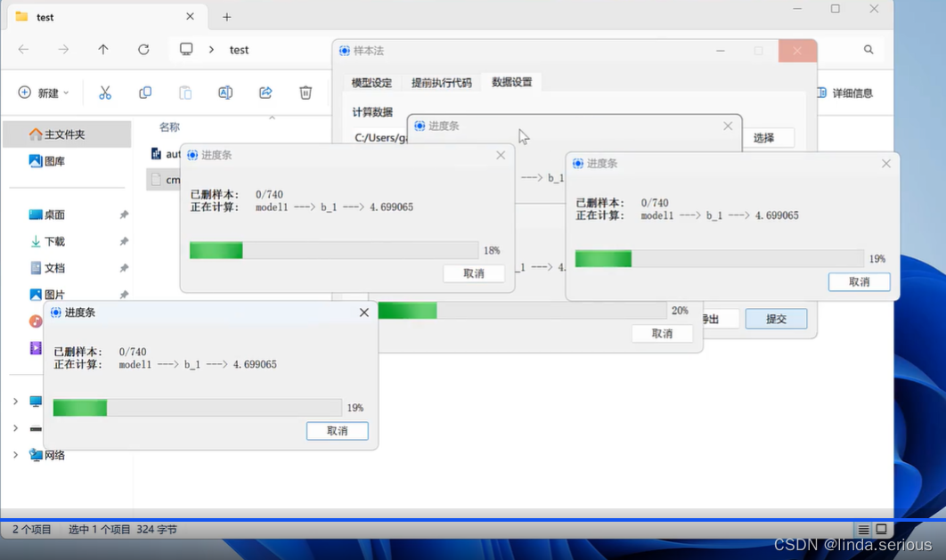946x560 pixels.
Task: Open Desktop (桌面) in sidebar
Action: click(x=48, y=215)
